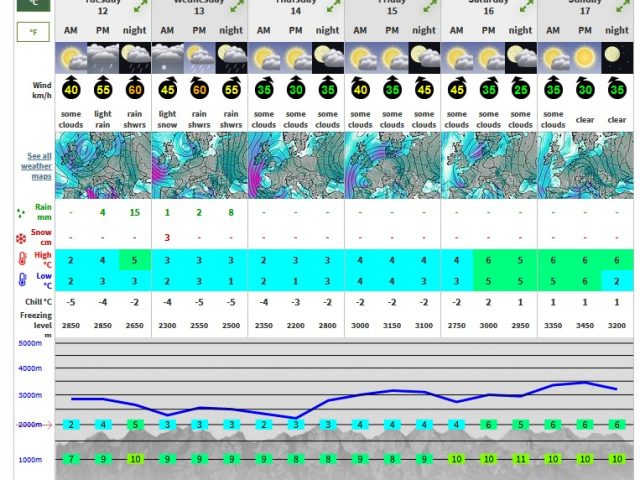
Task: Click Sunday PM clear description text
Action: [x=585, y=120]
